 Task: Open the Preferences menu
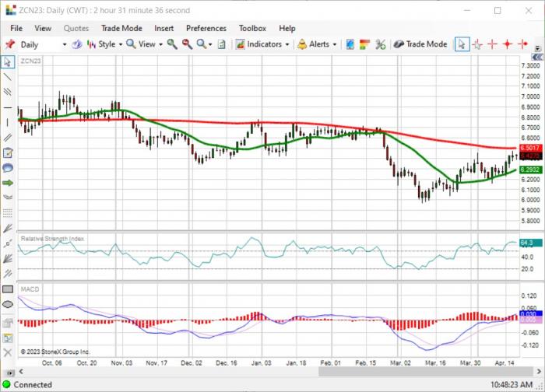[206, 29]
